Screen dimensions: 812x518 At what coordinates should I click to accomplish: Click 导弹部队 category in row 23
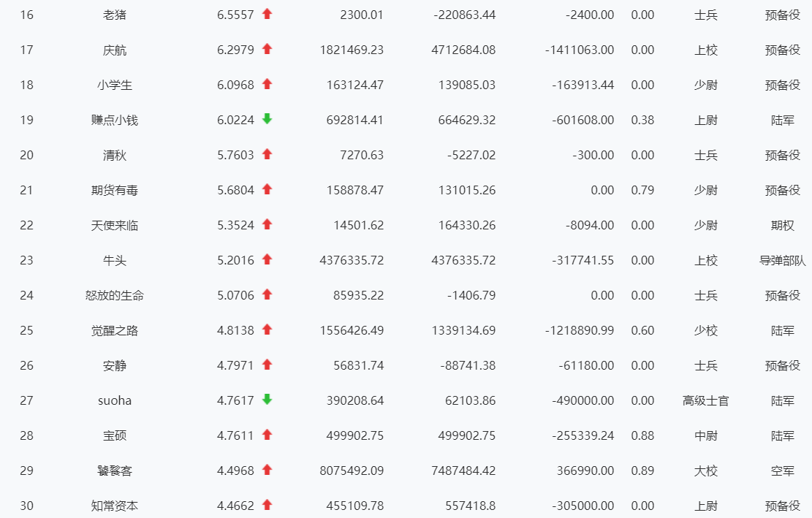pyautogui.click(x=783, y=260)
